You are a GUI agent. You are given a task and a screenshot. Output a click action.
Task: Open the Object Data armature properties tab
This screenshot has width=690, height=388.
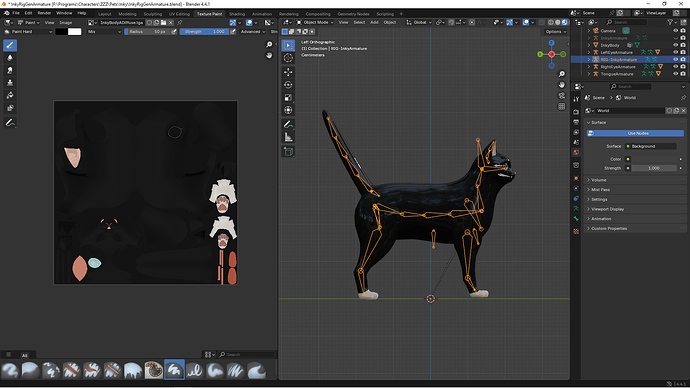pos(576,208)
